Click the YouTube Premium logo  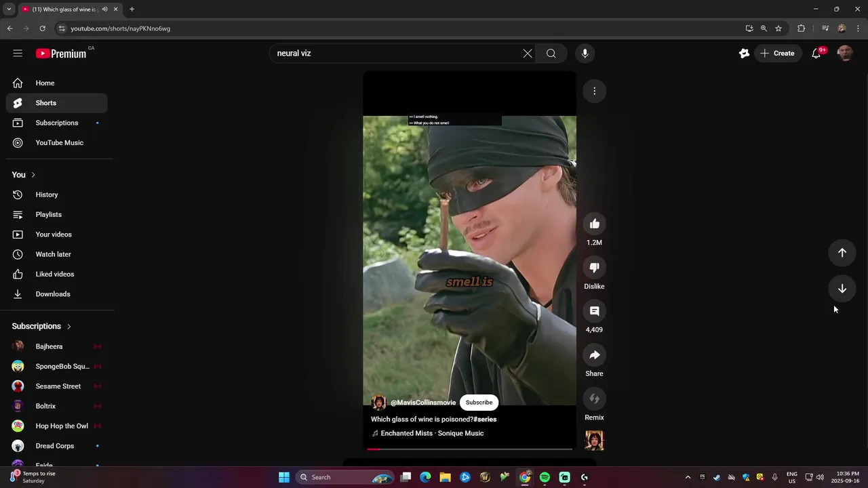pyautogui.click(x=61, y=54)
